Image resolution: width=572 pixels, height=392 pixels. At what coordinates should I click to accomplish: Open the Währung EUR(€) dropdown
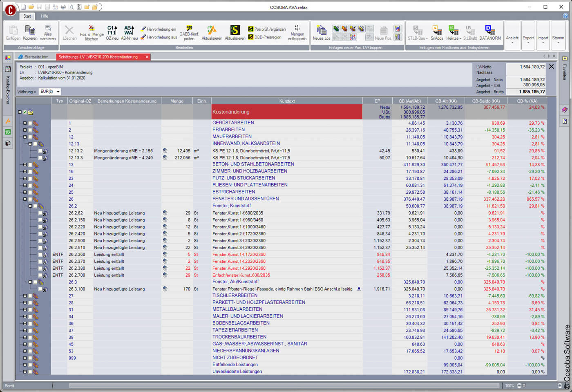tap(58, 92)
